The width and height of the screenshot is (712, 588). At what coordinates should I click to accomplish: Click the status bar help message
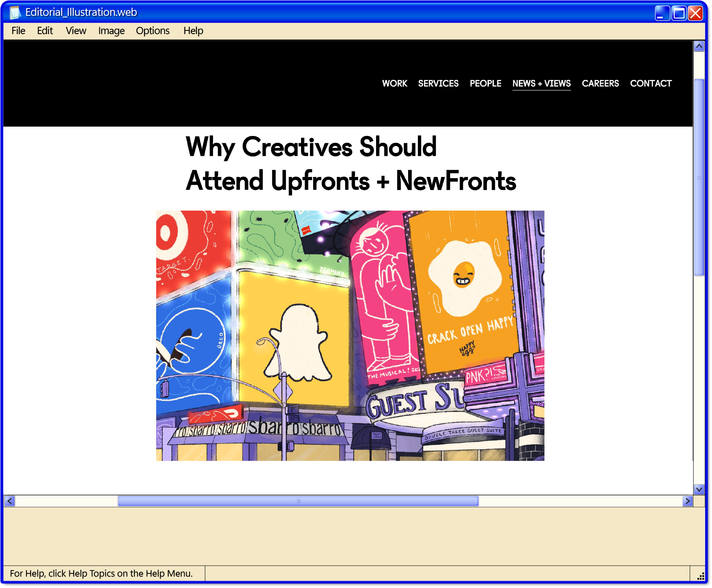point(101,573)
